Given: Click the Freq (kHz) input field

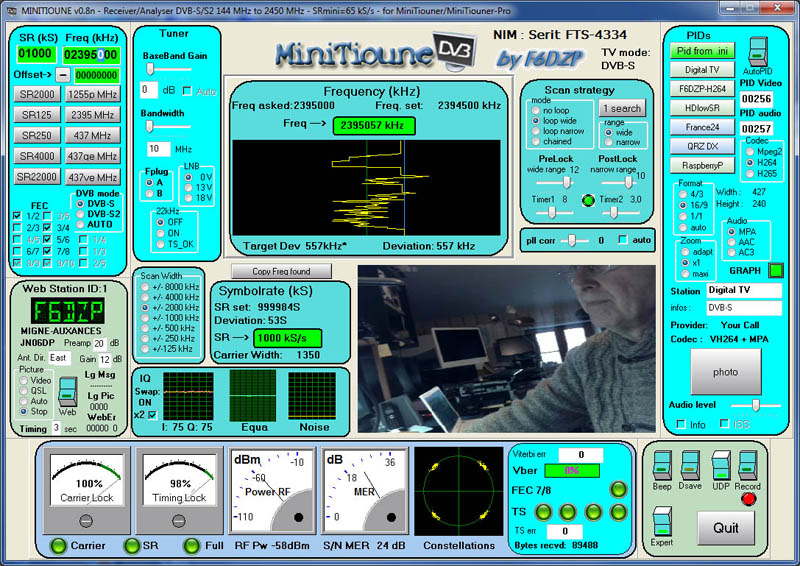Looking at the screenshot, I should [x=91, y=55].
